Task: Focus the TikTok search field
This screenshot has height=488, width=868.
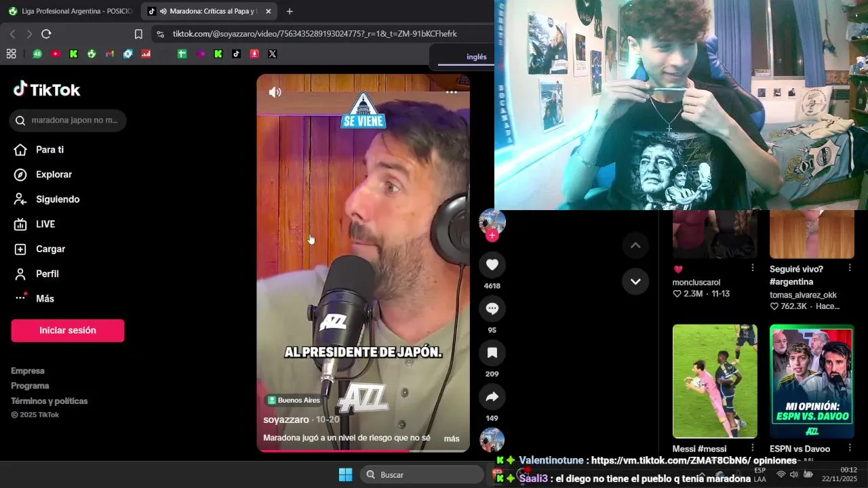Action: point(68,120)
